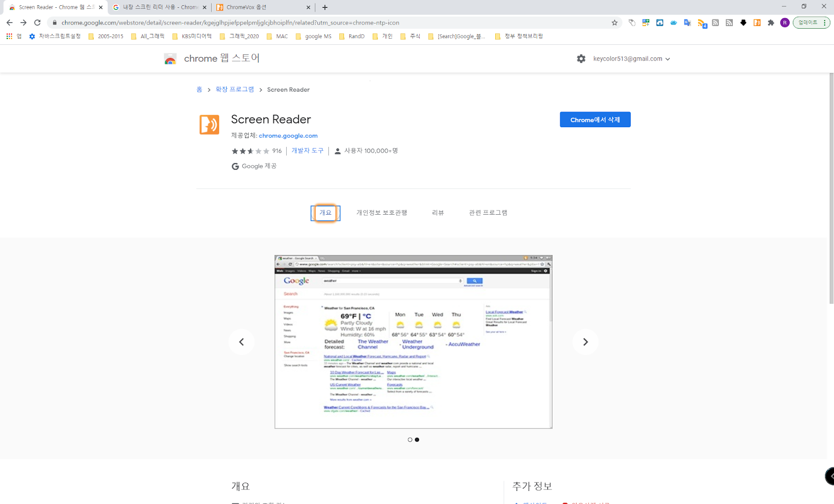Open Chrome menu via 업데이트 button
The height and width of the screenshot is (504, 834).
pos(811,22)
